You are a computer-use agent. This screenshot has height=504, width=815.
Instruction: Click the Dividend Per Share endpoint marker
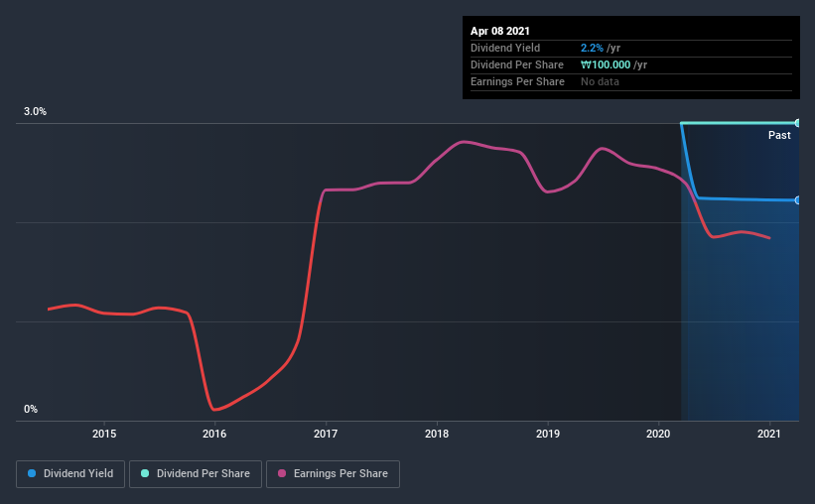click(x=797, y=123)
